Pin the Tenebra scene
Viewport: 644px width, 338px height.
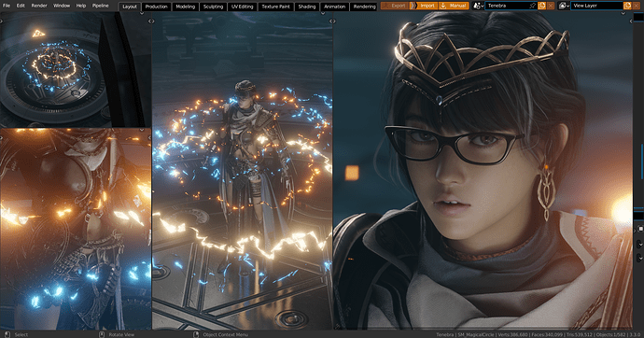click(532, 6)
